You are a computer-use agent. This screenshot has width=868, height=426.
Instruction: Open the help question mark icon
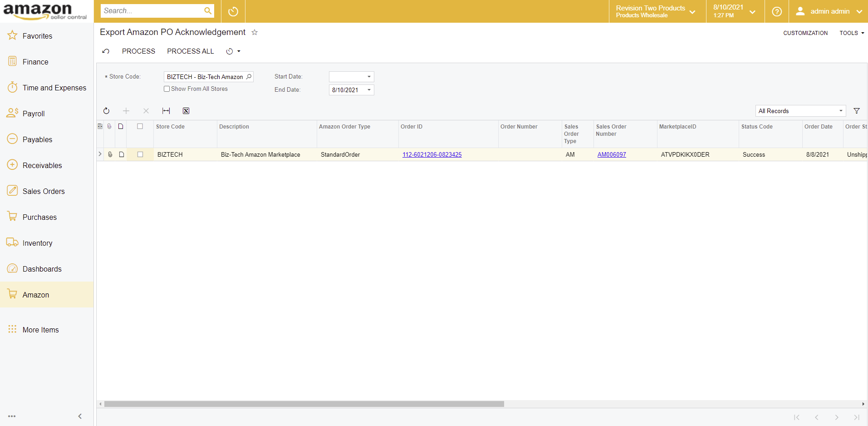pyautogui.click(x=777, y=11)
